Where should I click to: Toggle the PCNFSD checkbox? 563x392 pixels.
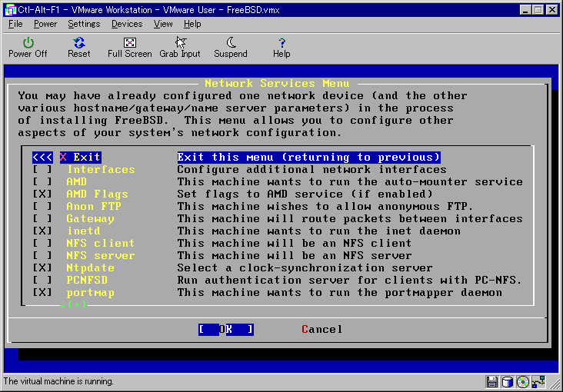pos(42,280)
